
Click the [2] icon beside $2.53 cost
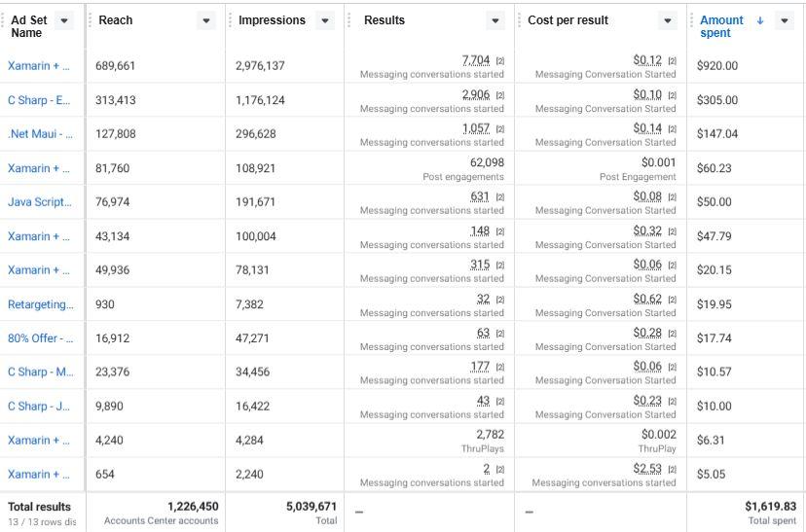(672, 470)
